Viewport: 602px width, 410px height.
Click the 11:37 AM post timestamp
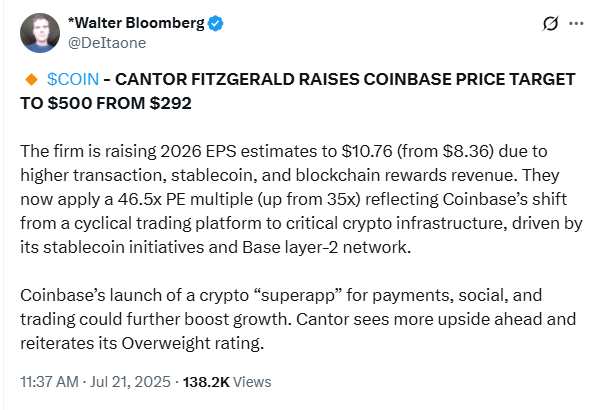(x=49, y=381)
